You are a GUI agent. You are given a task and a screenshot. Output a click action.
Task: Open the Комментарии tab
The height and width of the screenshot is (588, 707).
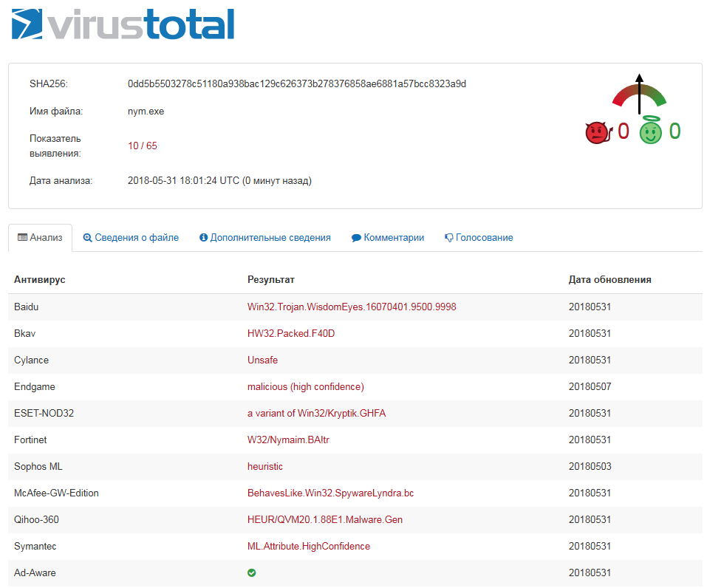388,238
